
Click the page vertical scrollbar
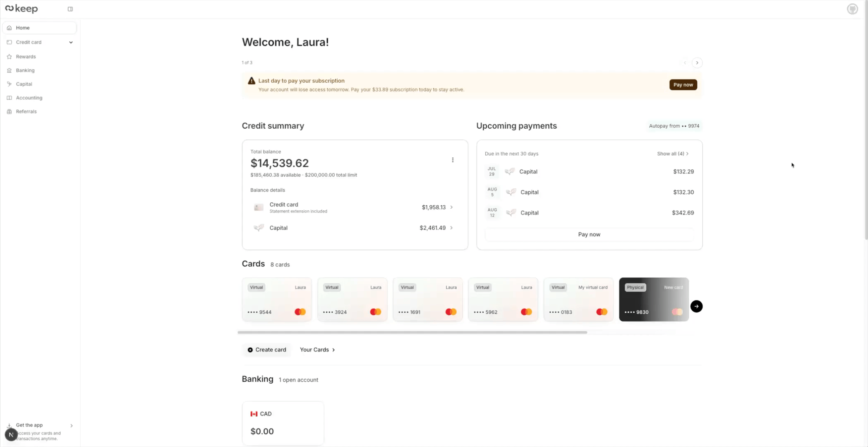coord(866,120)
